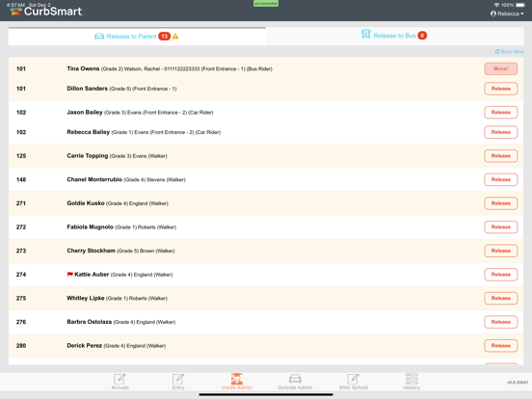The image size is (532, 399).
Task: Select the Chanel Monterrubio name
Action: click(x=94, y=179)
